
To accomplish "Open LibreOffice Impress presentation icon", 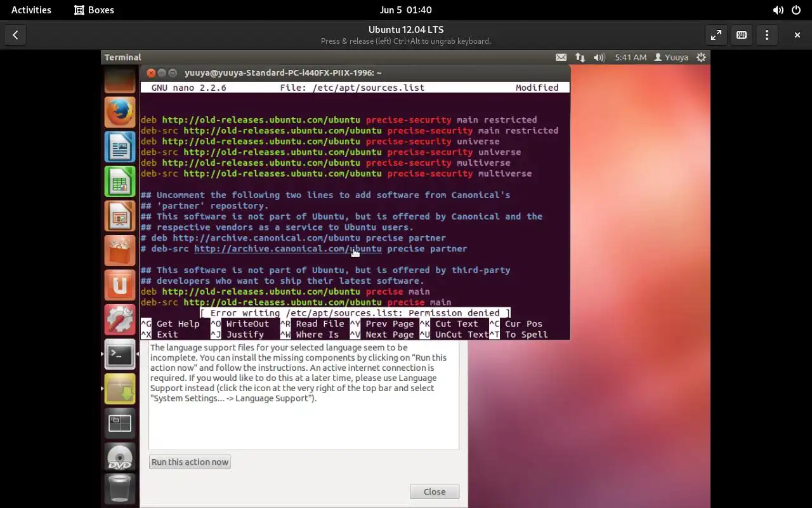I will tap(120, 217).
